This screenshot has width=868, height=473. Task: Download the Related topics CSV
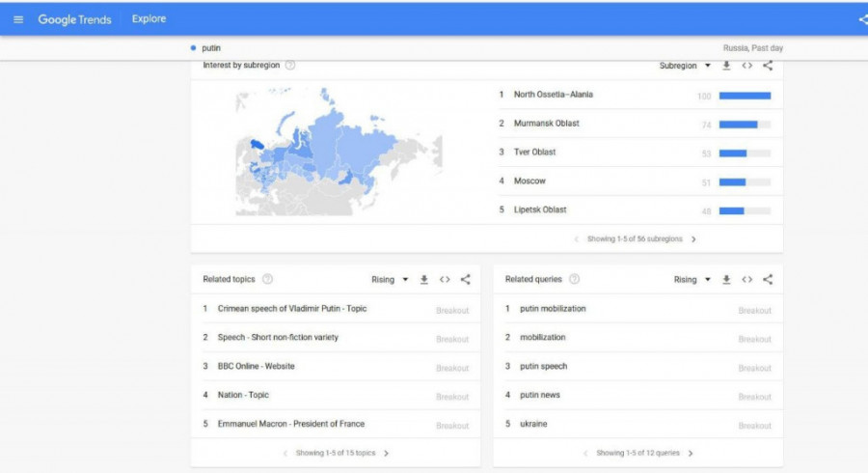[423, 280]
